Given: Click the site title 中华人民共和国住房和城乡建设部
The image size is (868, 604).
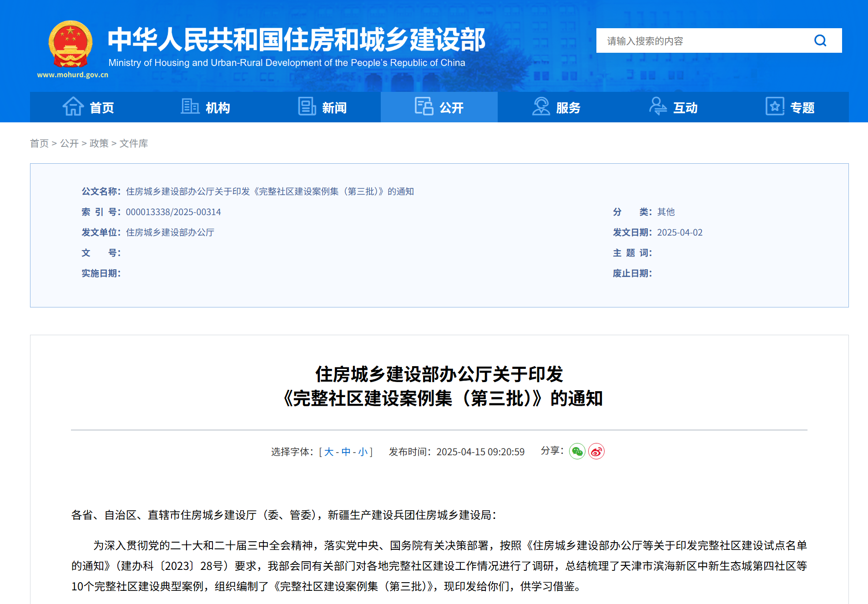Looking at the screenshot, I should (x=297, y=40).
